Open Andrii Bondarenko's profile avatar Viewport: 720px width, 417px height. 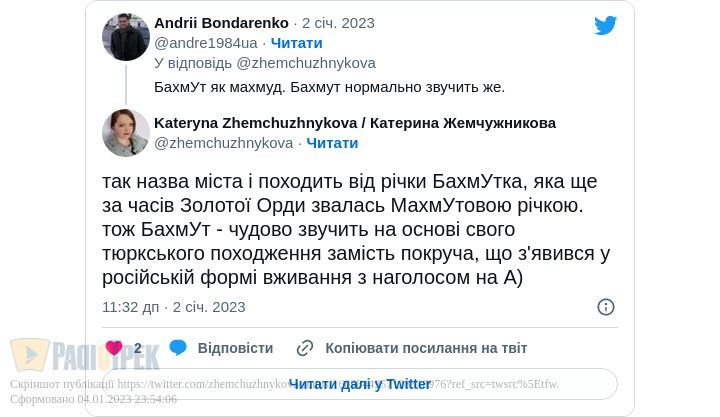(x=126, y=37)
